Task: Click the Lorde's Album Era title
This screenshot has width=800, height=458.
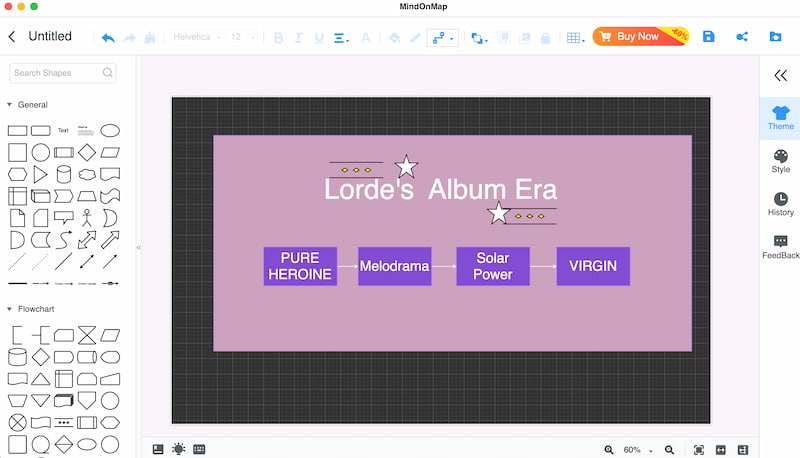Action: tap(441, 189)
